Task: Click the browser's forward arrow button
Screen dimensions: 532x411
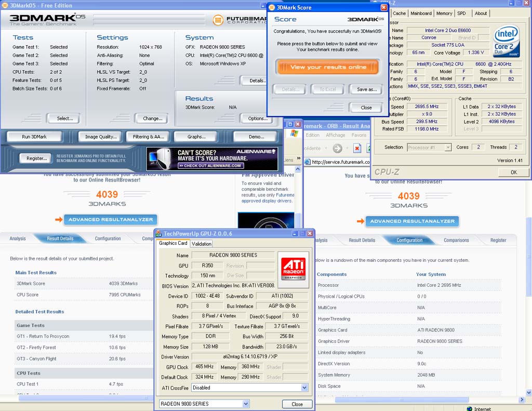Action: [x=337, y=148]
